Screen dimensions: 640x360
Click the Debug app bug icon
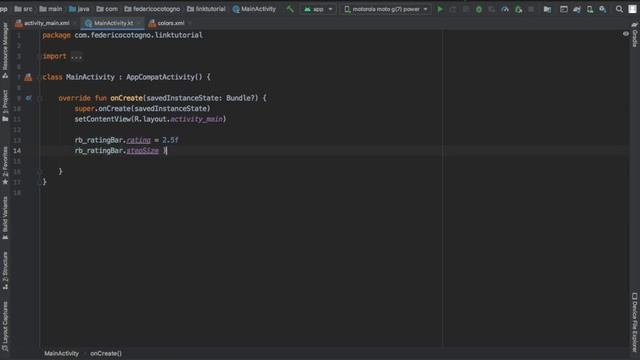tap(479, 9)
